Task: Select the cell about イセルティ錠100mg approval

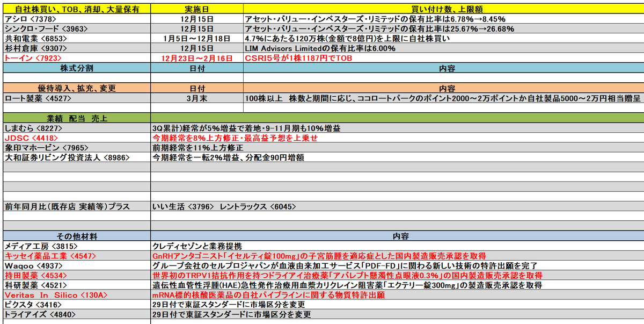Action: click(397, 256)
